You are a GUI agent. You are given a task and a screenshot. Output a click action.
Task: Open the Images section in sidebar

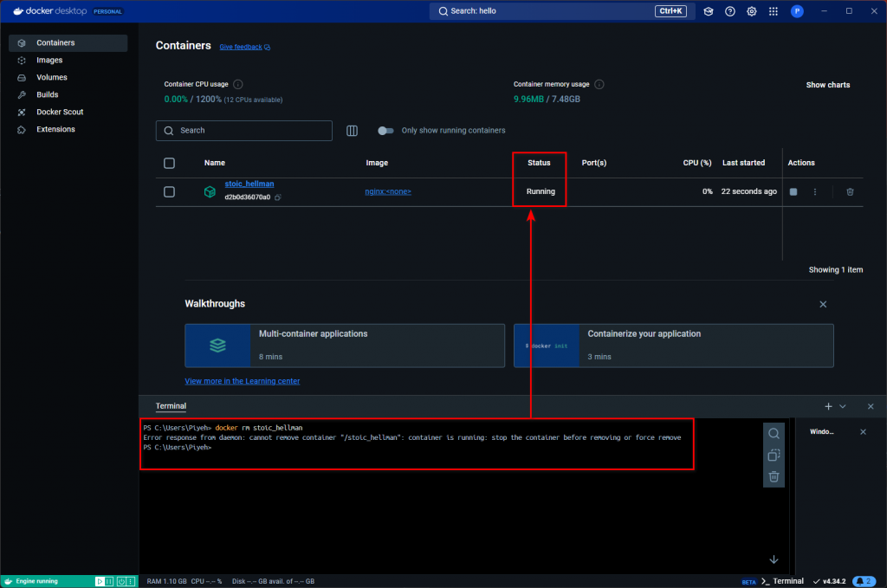point(68,60)
